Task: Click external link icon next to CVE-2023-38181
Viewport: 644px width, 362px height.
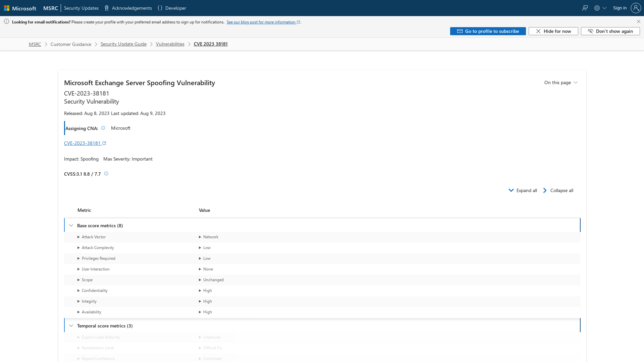Action: 104,143
